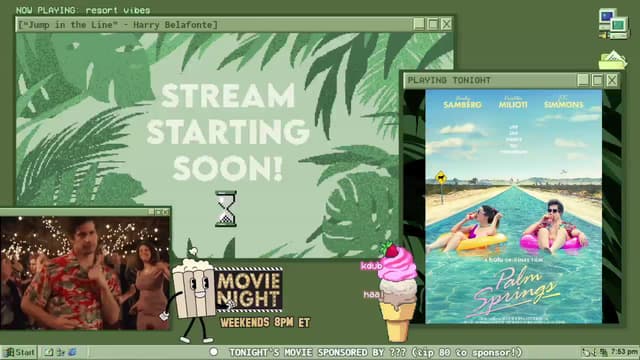Click the 7:53 pm taskbar clock
640x360 pixels.
pos(624,352)
